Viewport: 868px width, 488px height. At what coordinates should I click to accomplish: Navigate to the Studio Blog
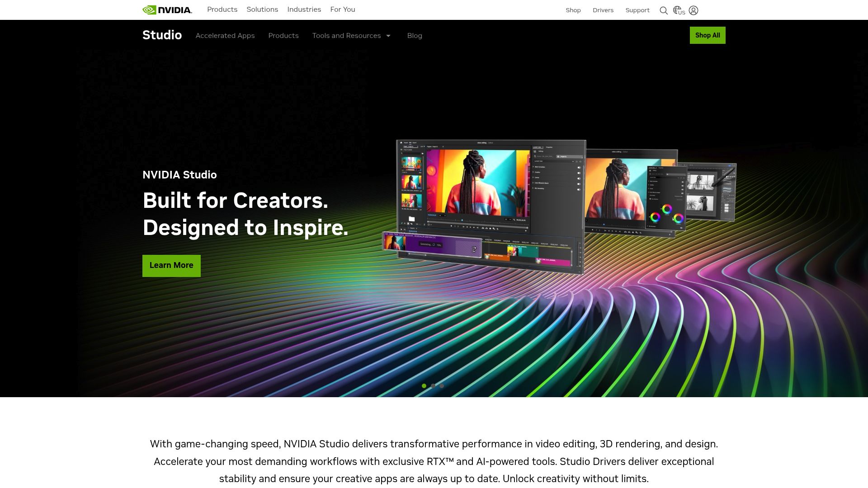pyautogui.click(x=414, y=35)
